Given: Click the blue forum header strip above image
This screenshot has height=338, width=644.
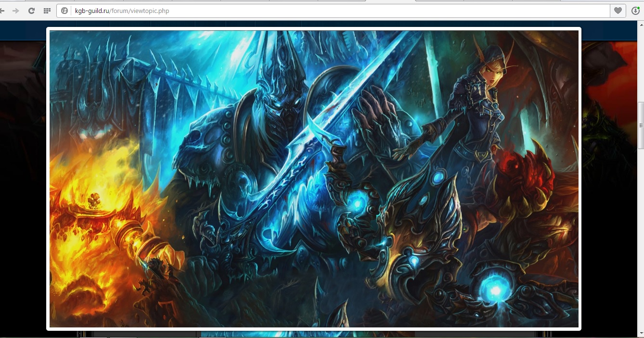Looking at the screenshot, I should click(24, 31).
